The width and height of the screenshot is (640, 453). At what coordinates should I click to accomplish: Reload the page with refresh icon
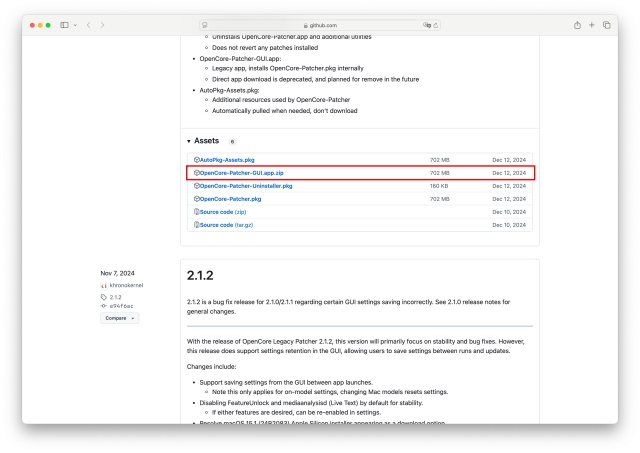pyautogui.click(x=436, y=24)
